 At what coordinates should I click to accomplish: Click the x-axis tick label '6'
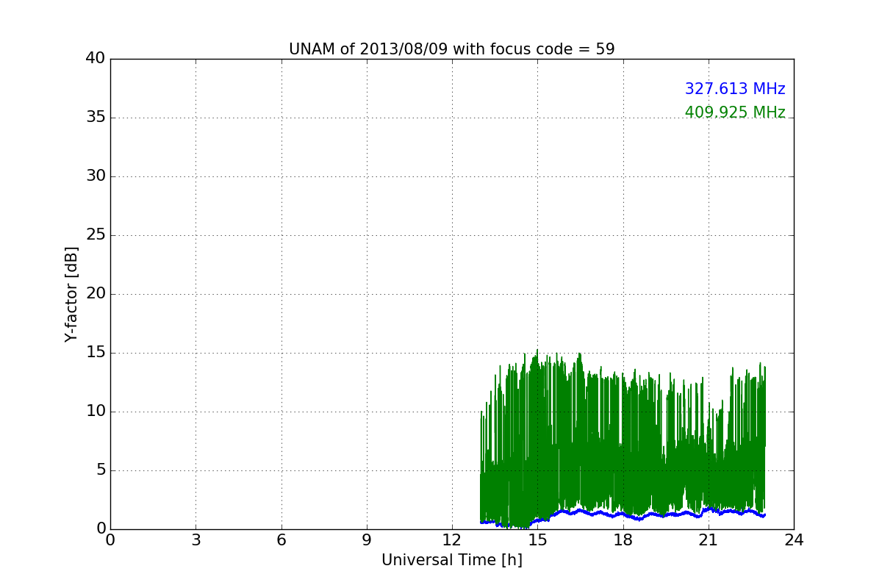(282, 540)
